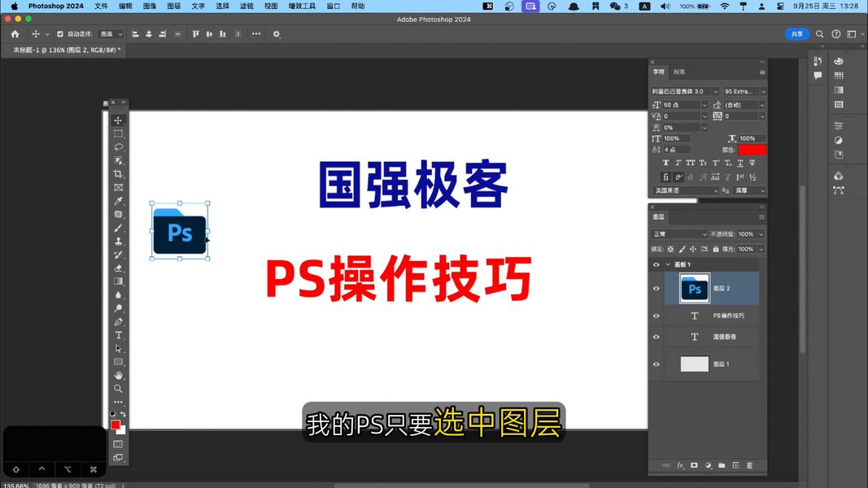868x488 pixels.
Task: Select the Gradient tool
Action: (118, 281)
